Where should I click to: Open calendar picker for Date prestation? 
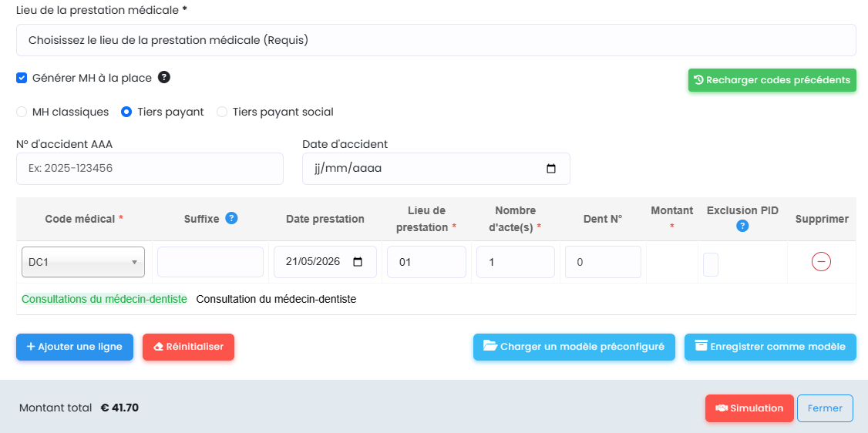tap(358, 262)
